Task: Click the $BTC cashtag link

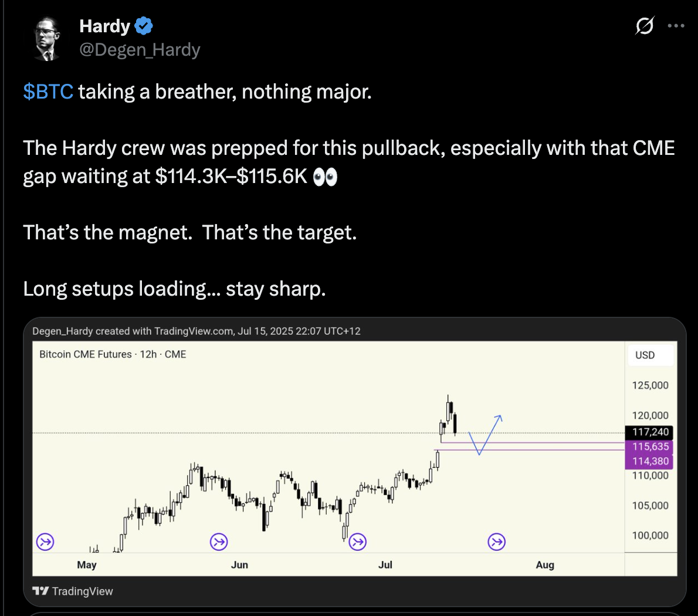Action: pos(48,92)
